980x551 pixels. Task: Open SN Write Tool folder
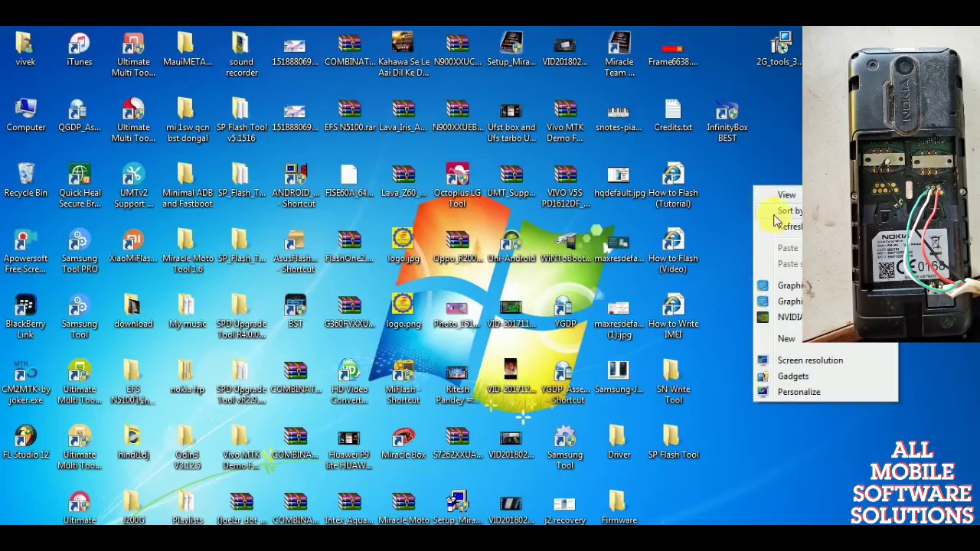point(674,382)
